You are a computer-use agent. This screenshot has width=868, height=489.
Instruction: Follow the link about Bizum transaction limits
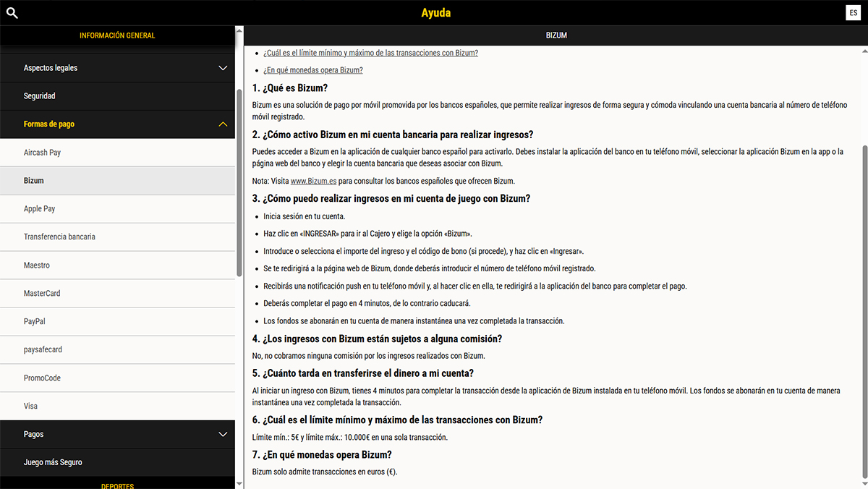tap(370, 53)
